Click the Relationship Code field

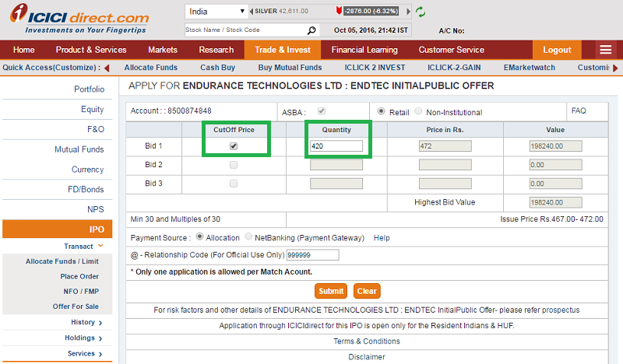click(x=313, y=255)
